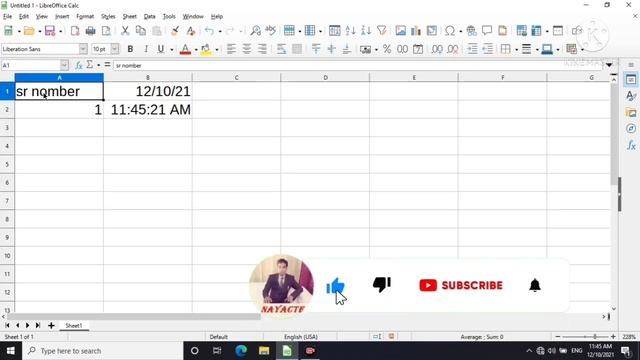Screen dimensions: 640x360
Task: Open the Format menu
Action: pyautogui.click(x=85, y=16)
